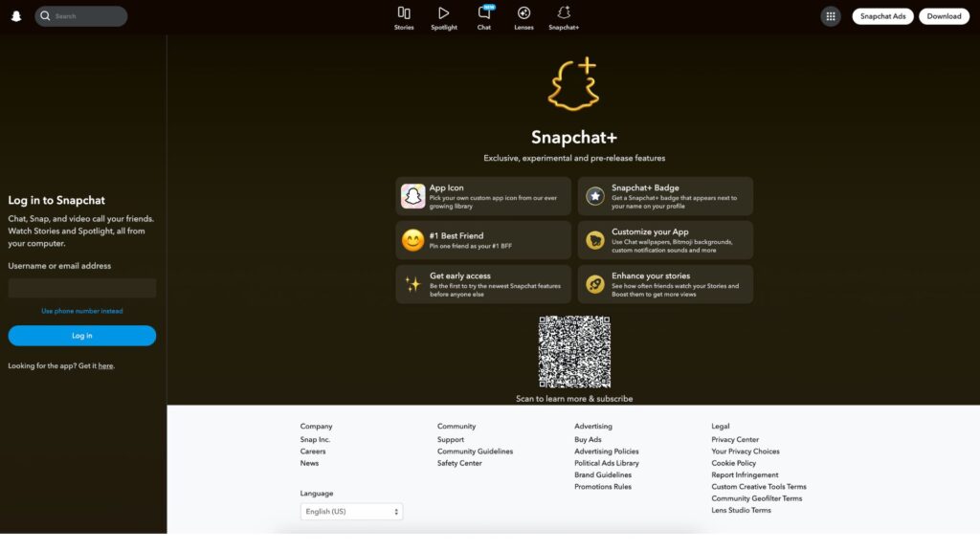Open Community Guidelines footer link
Viewport: 980px width, 551px height.
pyautogui.click(x=475, y=452)
